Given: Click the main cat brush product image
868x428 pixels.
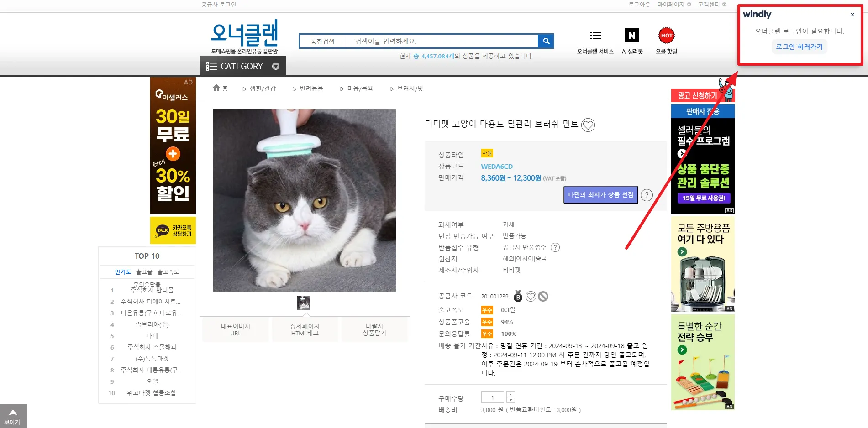Looking at the screenshot, I should (x=305, y=200).
